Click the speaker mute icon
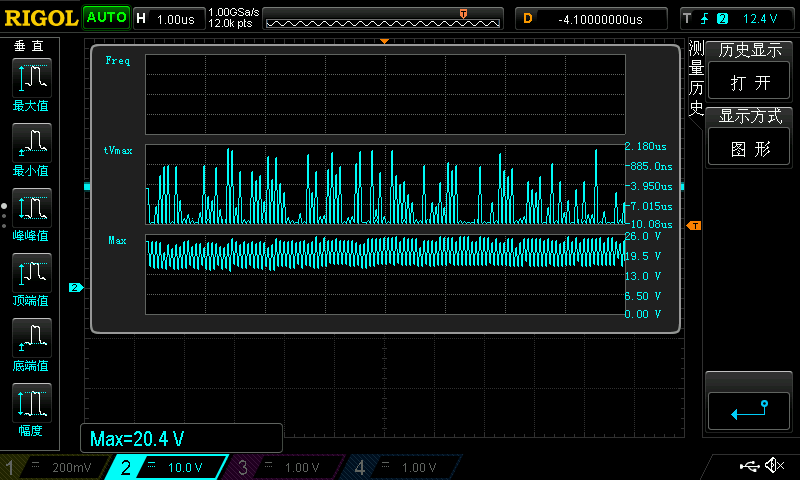The width and height of the screenshot is (800, 480). click(774, 465)
